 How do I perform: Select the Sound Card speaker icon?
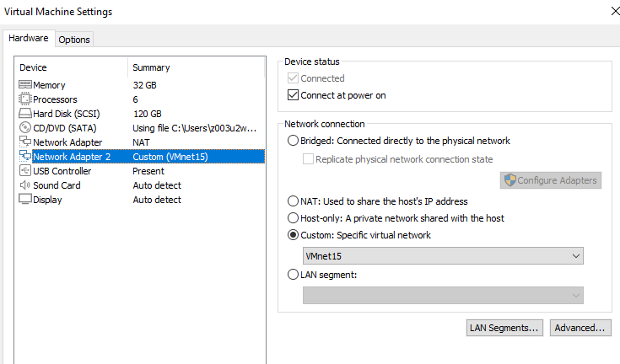(x=24, y=185)
